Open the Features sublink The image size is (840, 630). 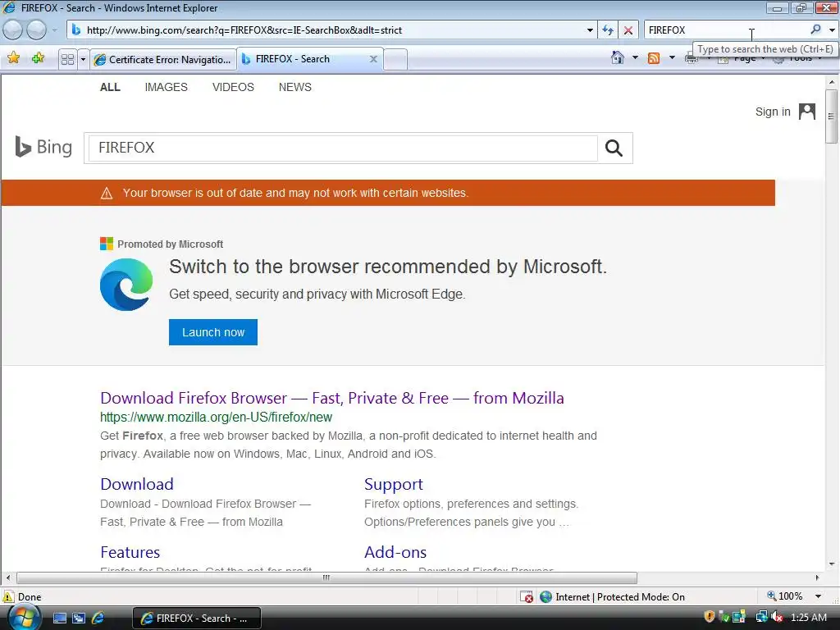pos(130,552)
